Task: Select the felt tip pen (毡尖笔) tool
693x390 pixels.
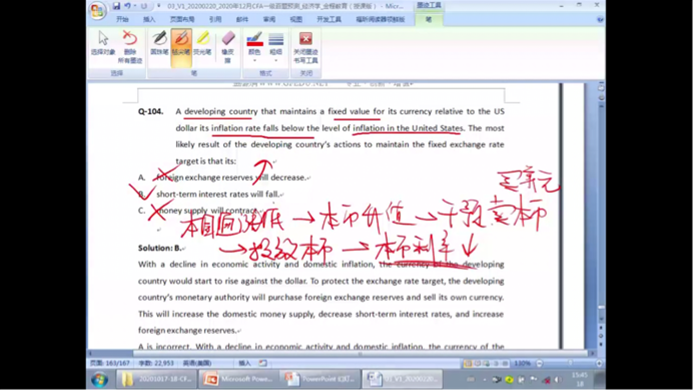Action: pos(181,47)
